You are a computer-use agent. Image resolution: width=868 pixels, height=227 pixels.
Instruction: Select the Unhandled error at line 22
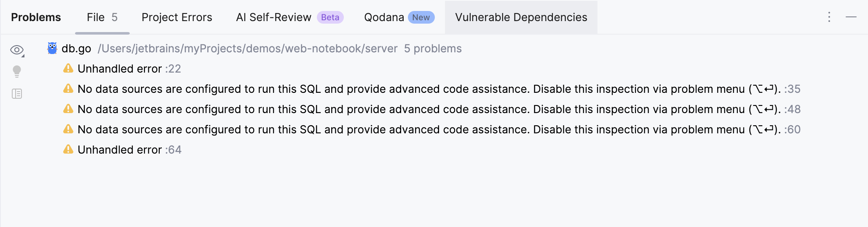pyautogui.click(x=120, y=69)
